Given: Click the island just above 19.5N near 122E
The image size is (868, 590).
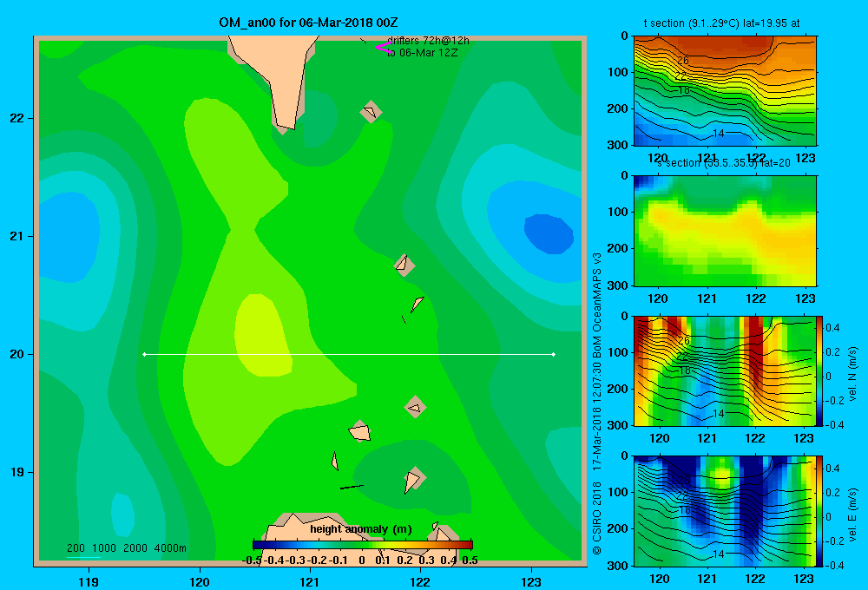Looking at the screenshot, I should pos(415,407).
